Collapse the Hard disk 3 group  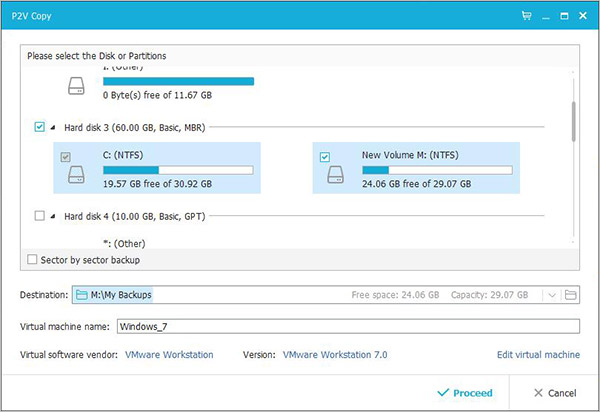point(53,127)
